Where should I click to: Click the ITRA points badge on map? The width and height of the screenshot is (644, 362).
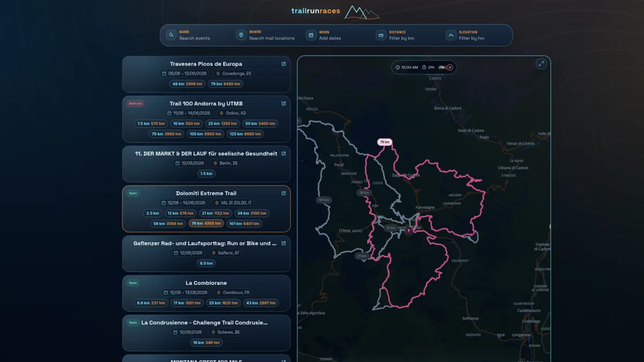pyautogui.click(x=446, y=68)
